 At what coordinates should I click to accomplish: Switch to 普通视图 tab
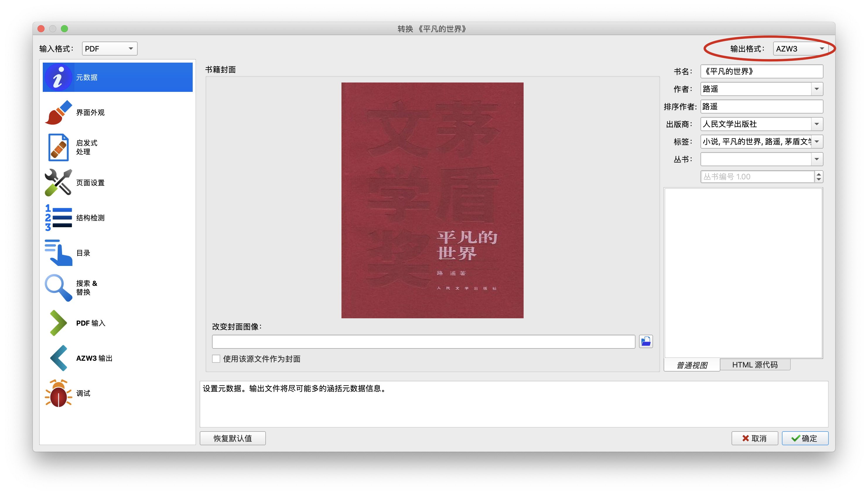coord(691,365)
